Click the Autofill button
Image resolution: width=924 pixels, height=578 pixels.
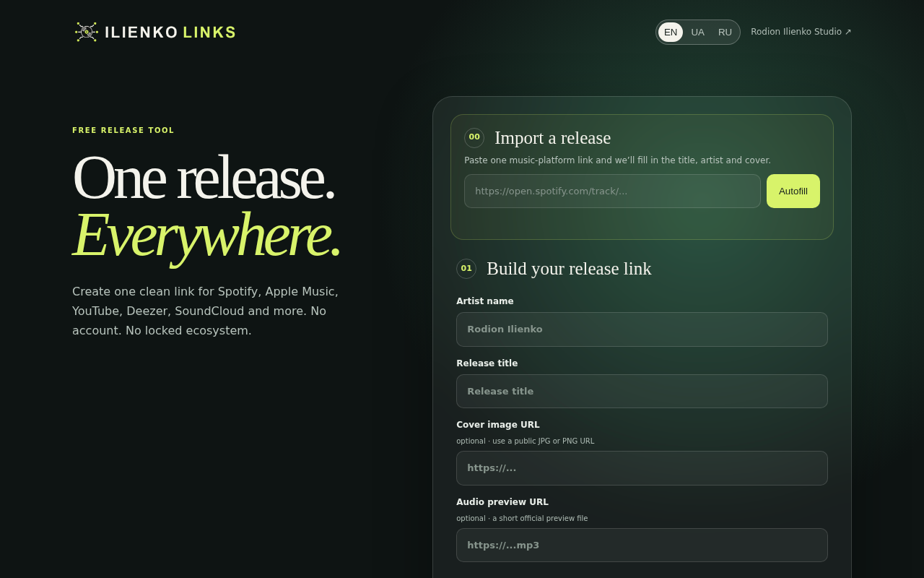793,191
